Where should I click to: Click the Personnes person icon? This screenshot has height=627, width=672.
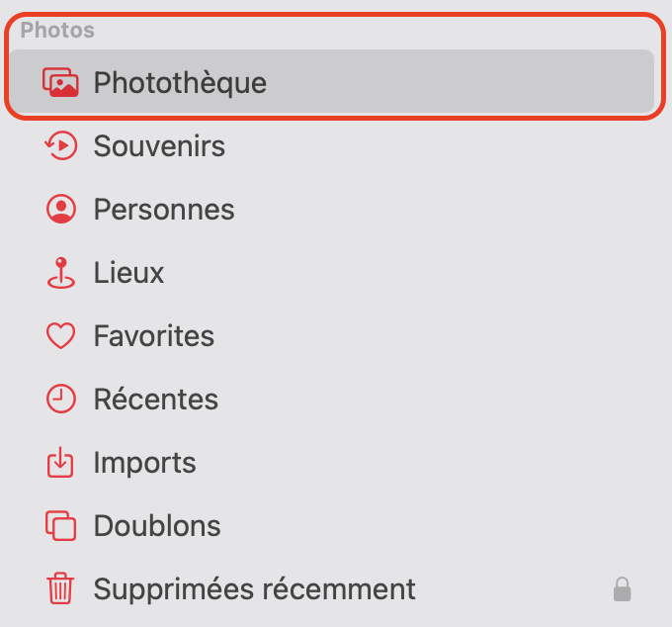(x=60, y=210)
